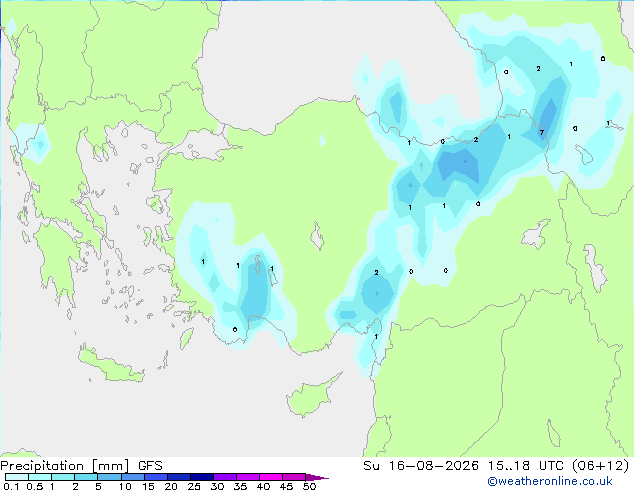Screen dimensions: 634x490
Task: Click the 5–10 mm legend swatch
Action: pos(109,477)
